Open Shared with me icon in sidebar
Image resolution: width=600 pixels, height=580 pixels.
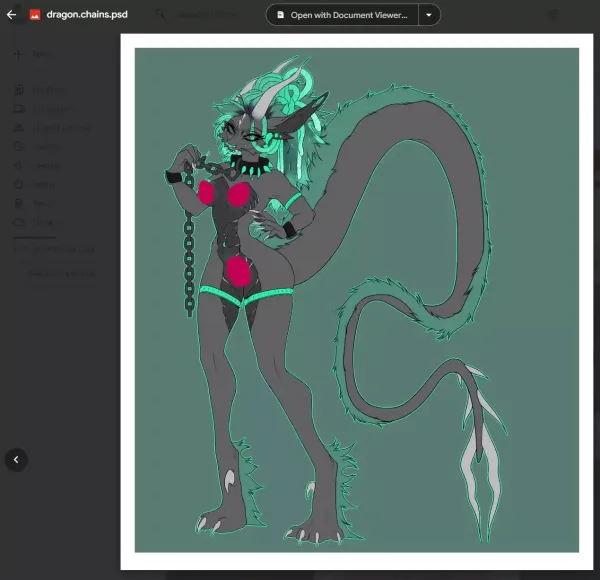coord(20,128)
